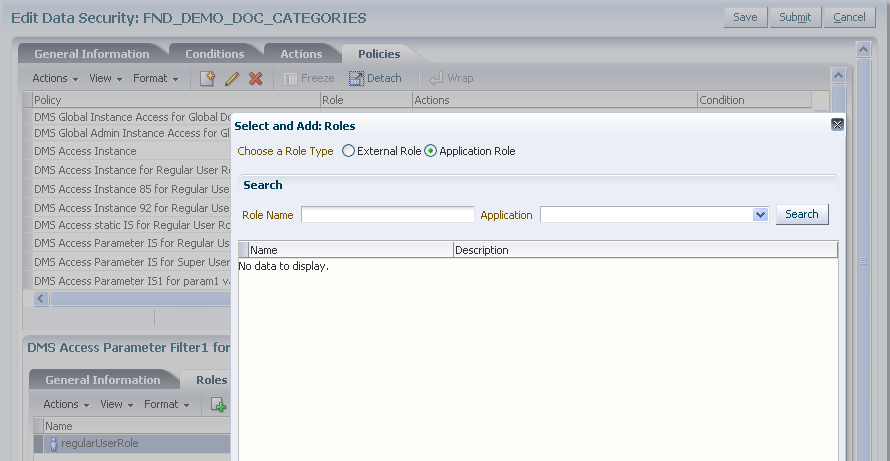Screen dimensions: 890x461
Task: Open the lower Roles tab
Action: coord(211,380)
